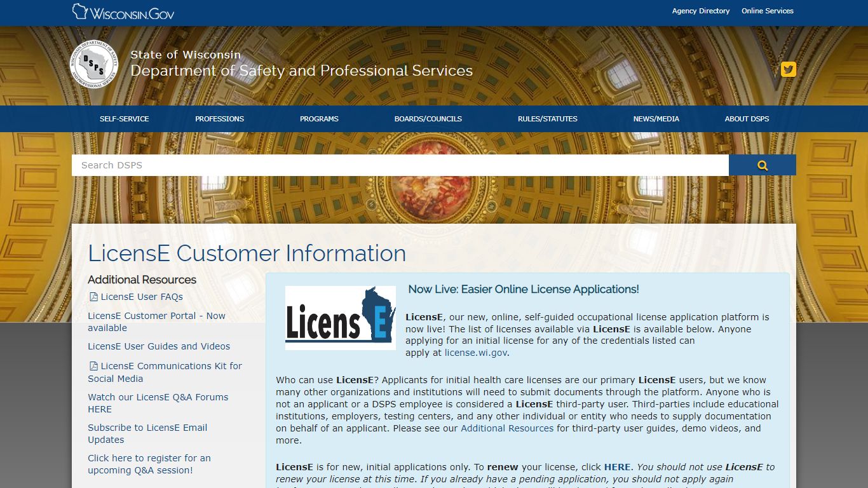Visit the license.wi.gov link
868x488 pixels.
pos(475,353)
